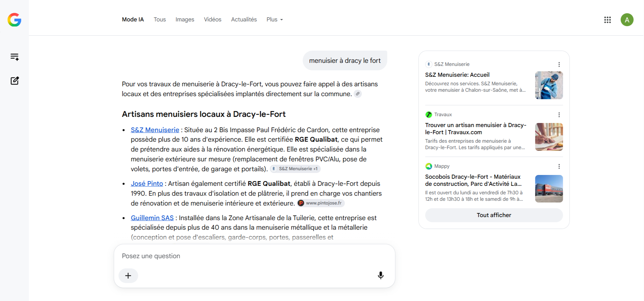The width and height of the screenshot is (644, 301).
Task: Open the Google apps grid
Action: 607,20
